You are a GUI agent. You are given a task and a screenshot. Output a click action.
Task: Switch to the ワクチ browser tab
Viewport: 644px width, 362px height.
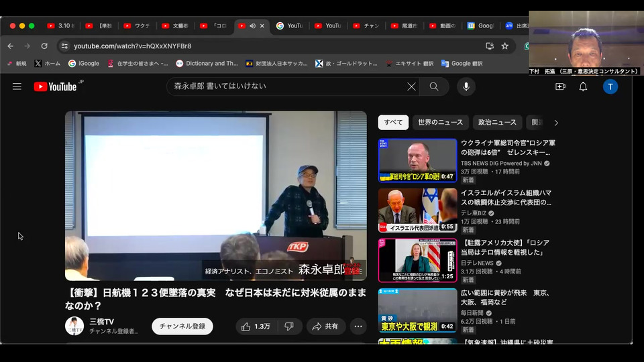point(138,26)
